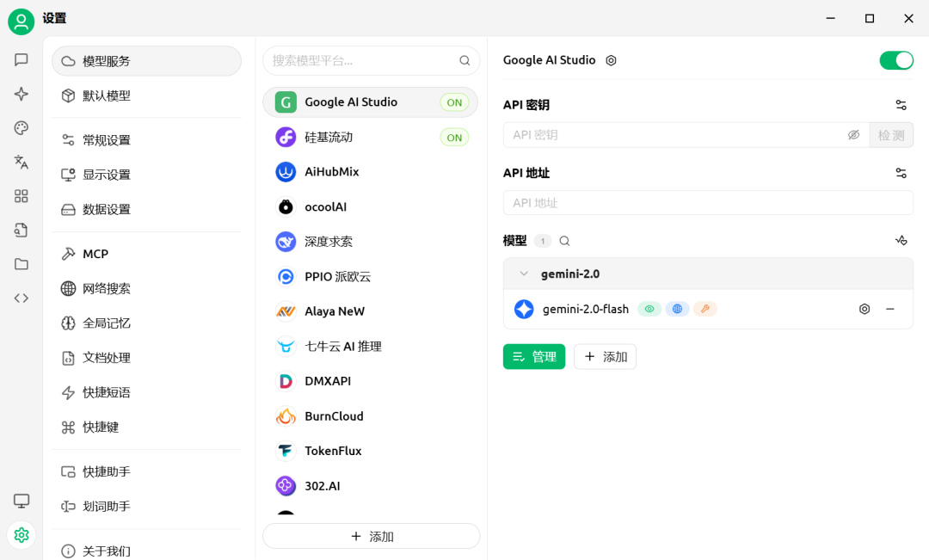Viewport: 929px width, 560px height.
Task: Open the mini apps grid icon
Action: (22, 196)
